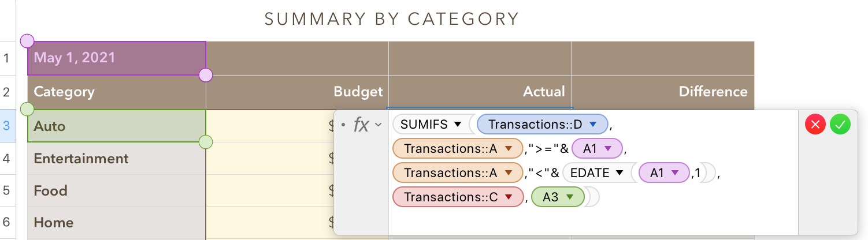Select the Food category cell
868x240 pixels.
116,191
